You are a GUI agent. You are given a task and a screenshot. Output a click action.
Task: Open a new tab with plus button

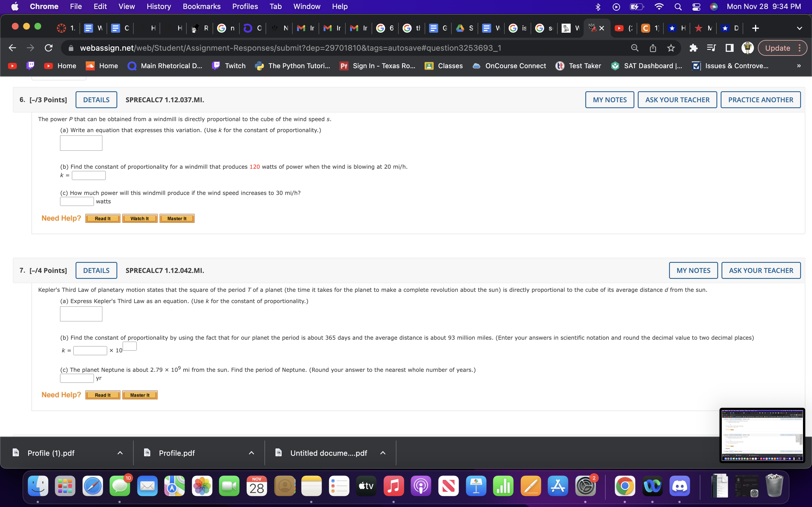[x=755, y=28]
